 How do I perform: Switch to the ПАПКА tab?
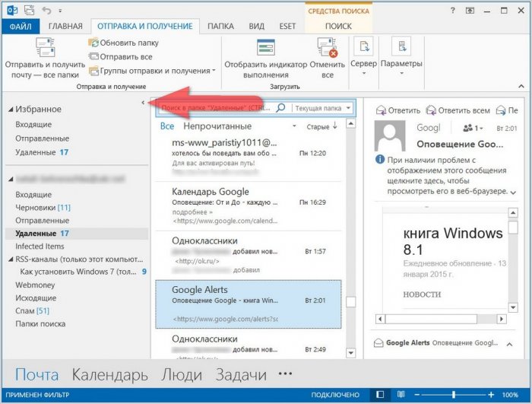coord(220,26)
